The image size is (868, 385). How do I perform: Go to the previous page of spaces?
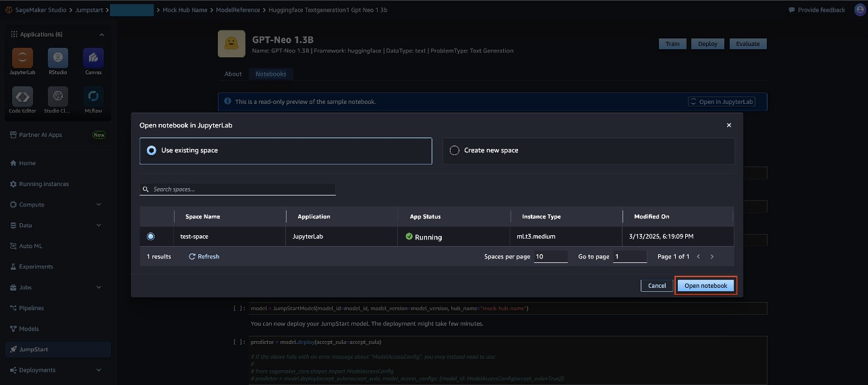(x=698, y=257)
